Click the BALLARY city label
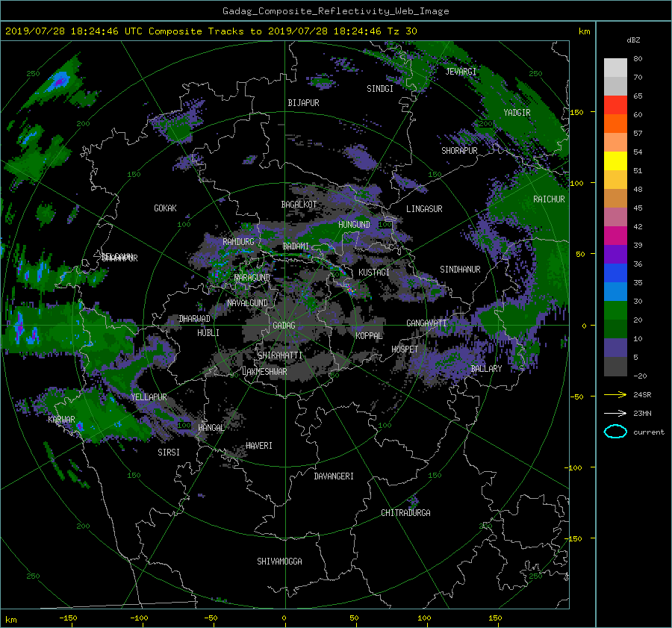Screen dimensions: 672x628 [486, 369]
